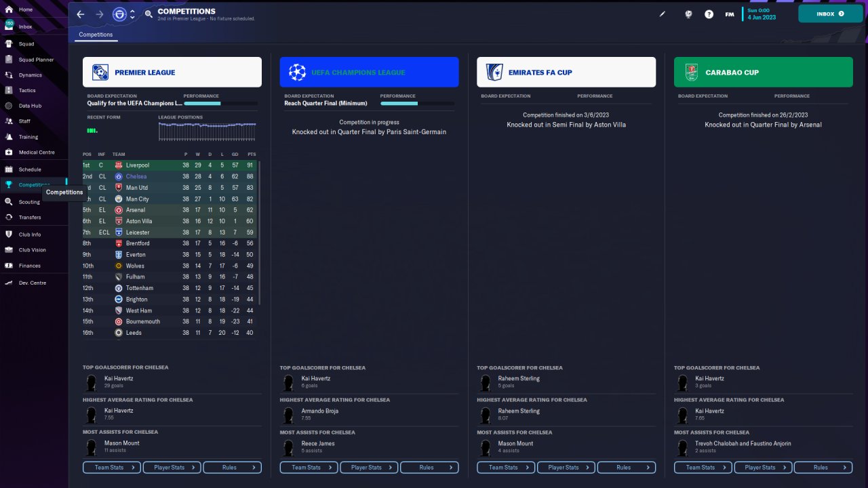Open Emirates FA Cup Player Stats
Image resolution: width=868 pixels, height=488 pixels.
[x=566, y=467]
